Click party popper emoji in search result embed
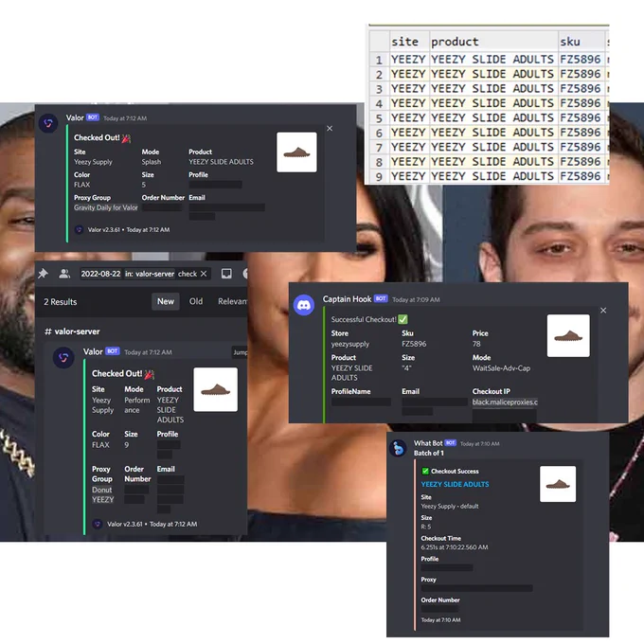The image size is (644, 644). 149,374
